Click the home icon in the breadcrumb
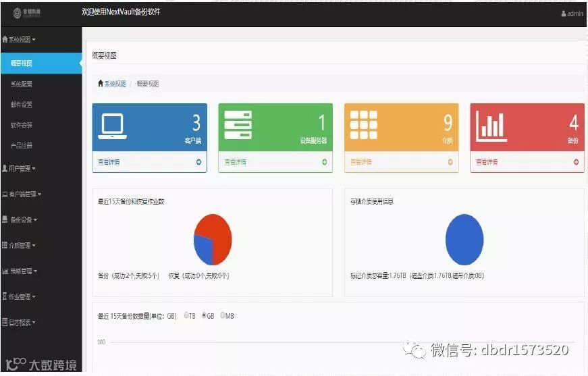 point(100,83)
